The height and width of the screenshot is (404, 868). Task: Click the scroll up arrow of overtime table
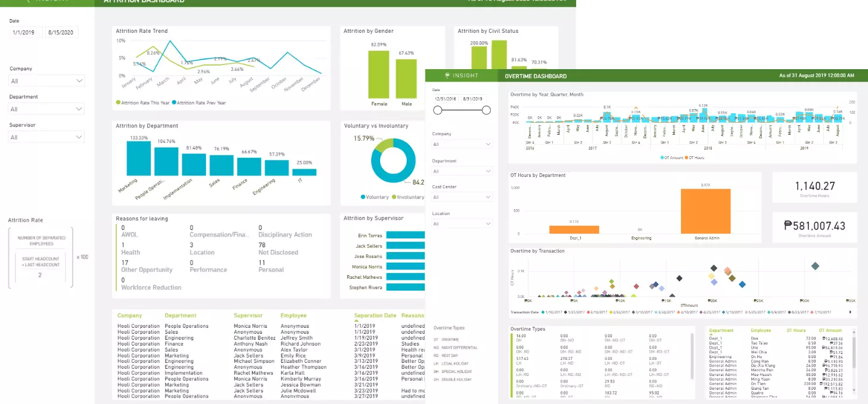pyautogui.click(x=854, y=332)
